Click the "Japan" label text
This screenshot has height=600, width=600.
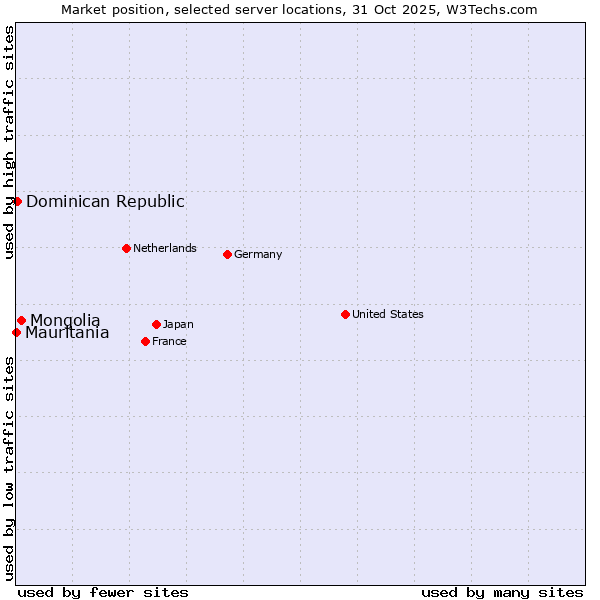point(178,324)
